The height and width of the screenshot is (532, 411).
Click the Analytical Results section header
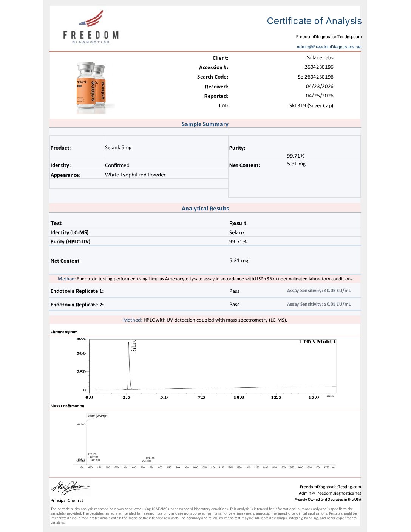205,208
